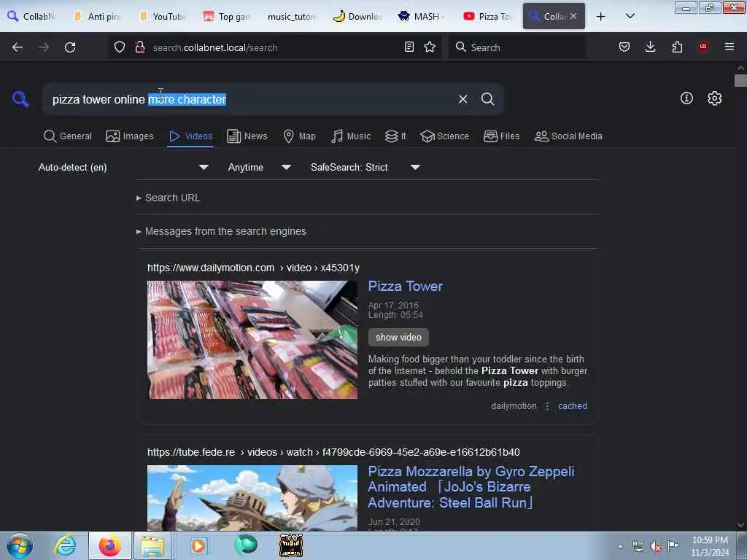The width and height of the screenshot is (747, 560).
Task: Go back to previous page
Action: pyautogui.click(x=18, y=47)
